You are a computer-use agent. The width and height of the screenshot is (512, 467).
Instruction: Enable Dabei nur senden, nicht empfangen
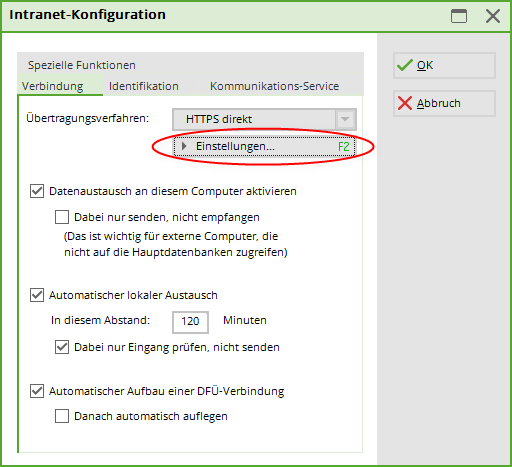(62, 217)
